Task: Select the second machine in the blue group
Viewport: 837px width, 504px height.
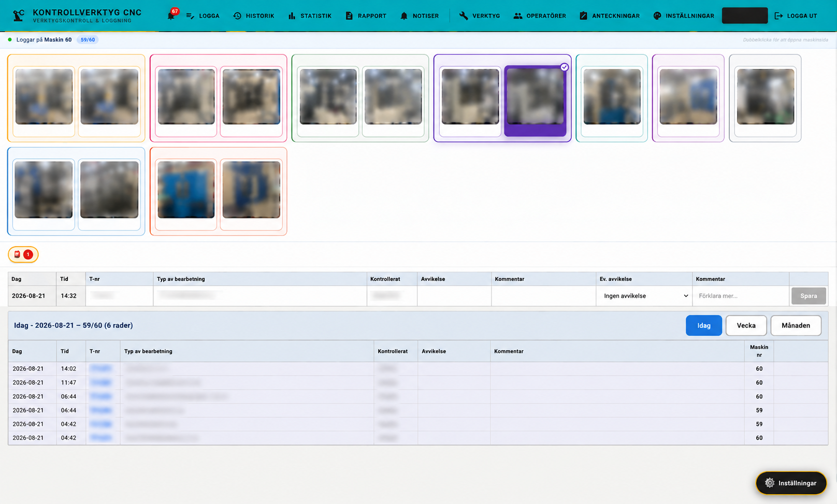Action: point(109,194)
